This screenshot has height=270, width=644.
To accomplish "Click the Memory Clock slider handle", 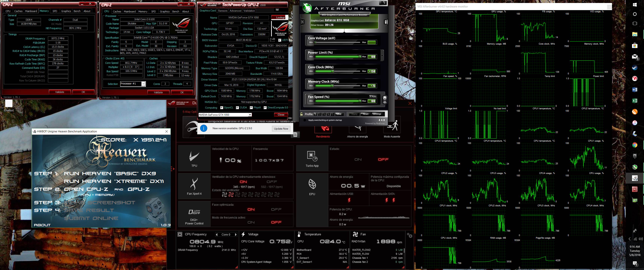I will (332, 86).
